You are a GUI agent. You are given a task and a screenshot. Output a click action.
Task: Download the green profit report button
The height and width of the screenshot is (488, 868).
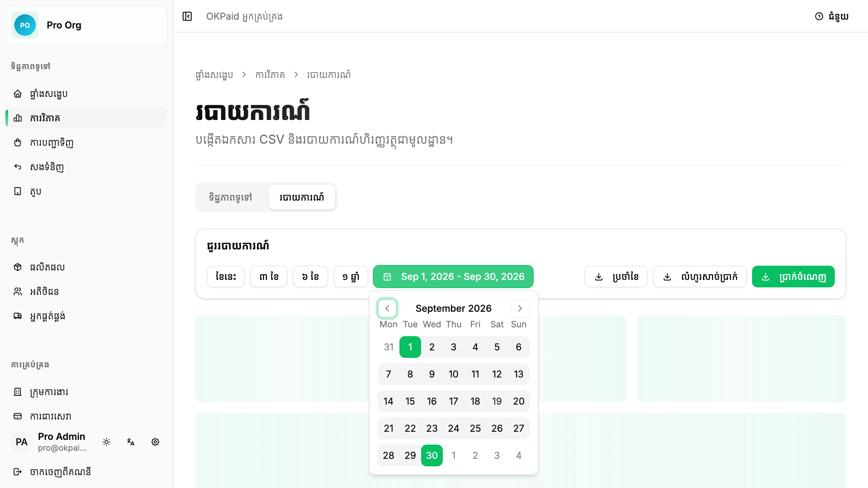[793, 277]
